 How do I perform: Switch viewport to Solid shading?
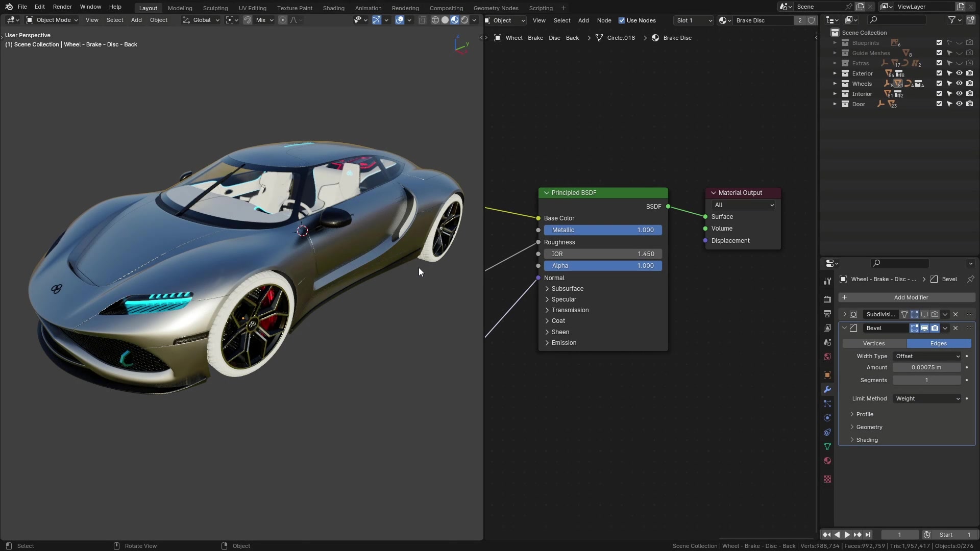point(445,20)
